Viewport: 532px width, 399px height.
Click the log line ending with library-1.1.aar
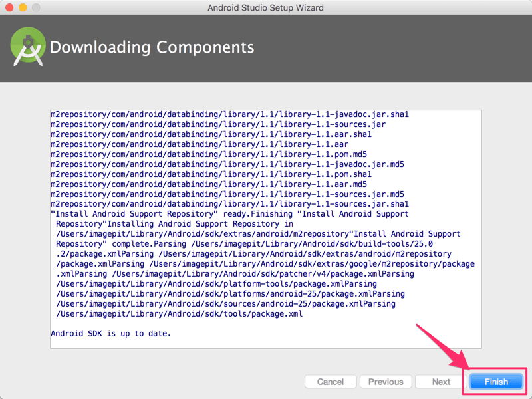(199, 144)
